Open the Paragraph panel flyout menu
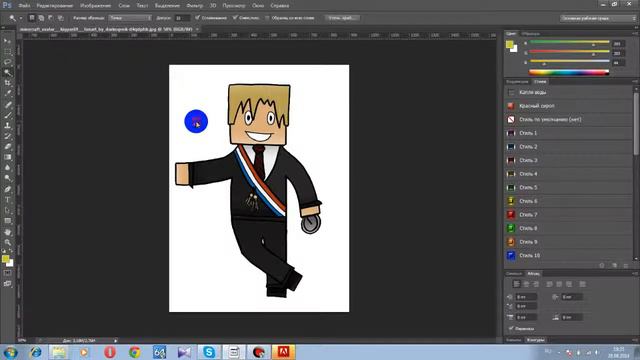 click(x=635, y=273)
